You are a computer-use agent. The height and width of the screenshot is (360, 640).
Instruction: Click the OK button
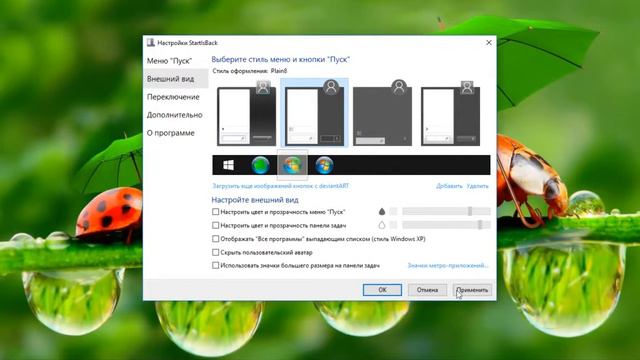(x=382, y=290)
